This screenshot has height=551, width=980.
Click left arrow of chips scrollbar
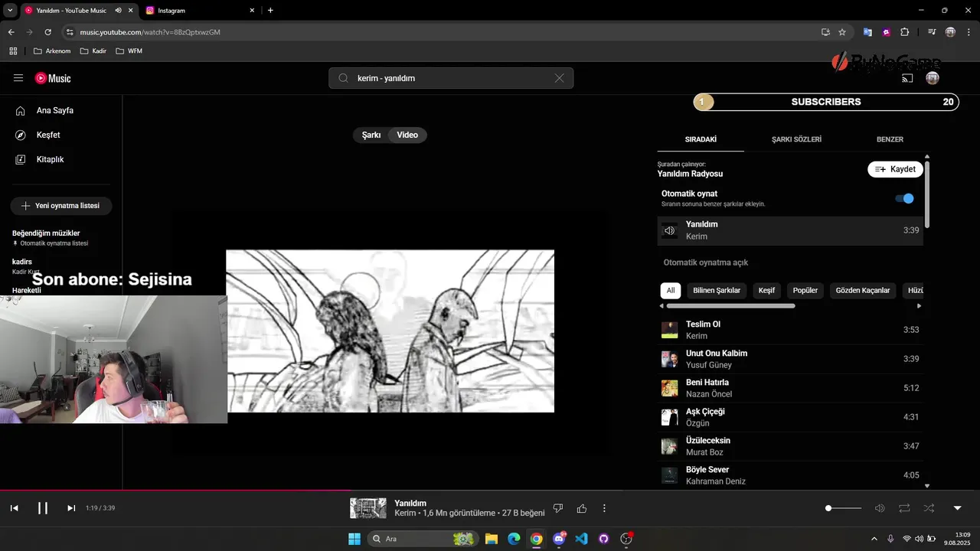[x=662, y=306]
